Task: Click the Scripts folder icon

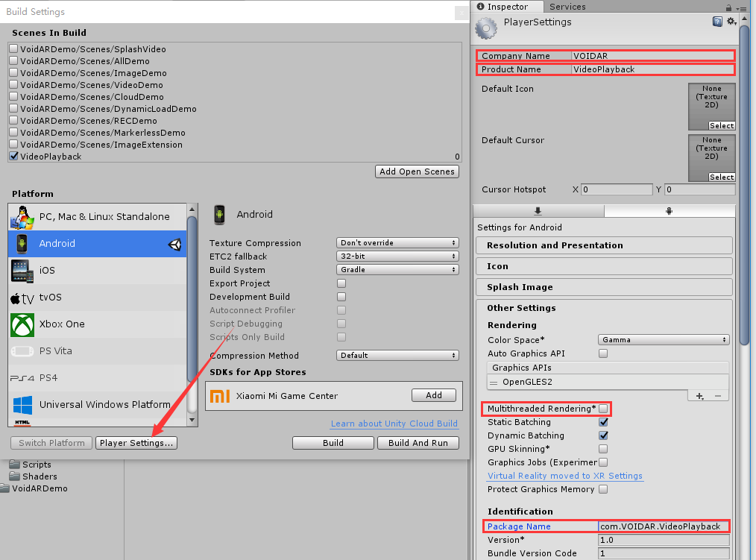Action: click(14, 464)
